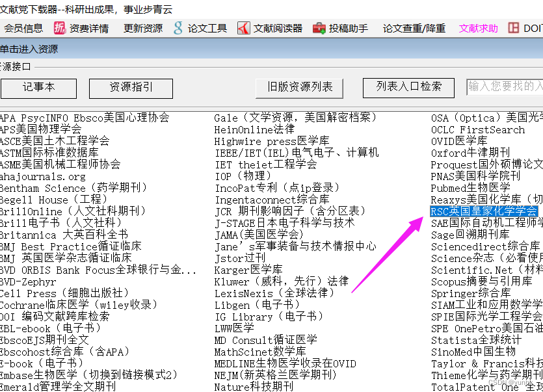This screenshot has width=543, height=392.
Task: Focus the resource search input field
Action: (x=505, y=87)
